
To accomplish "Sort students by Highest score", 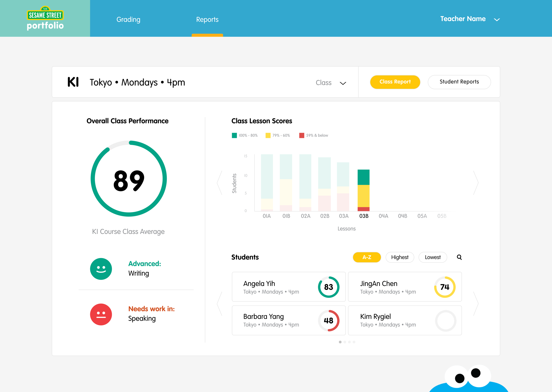I will pos(400,257).
